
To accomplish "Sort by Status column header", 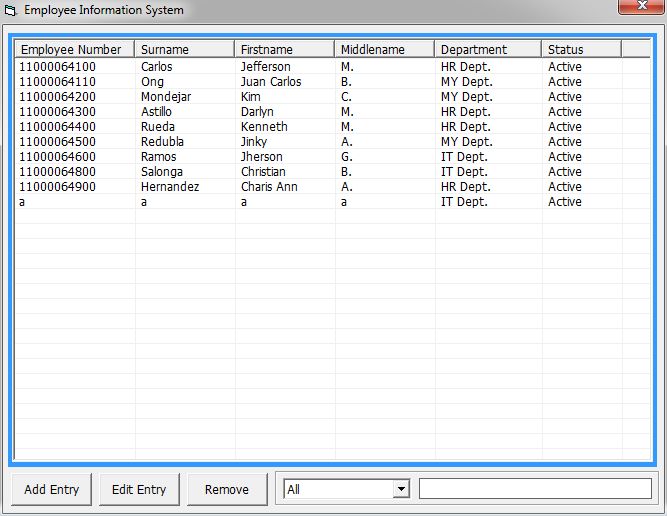I will coord(581,49).
